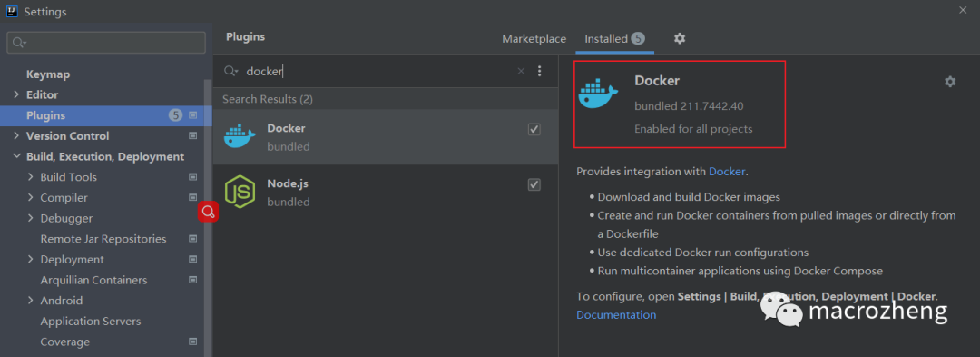Viewport: 980px width, 357px height.
Task: Open the plugin search options three-dot menu
Action: [x=540, y=71]
